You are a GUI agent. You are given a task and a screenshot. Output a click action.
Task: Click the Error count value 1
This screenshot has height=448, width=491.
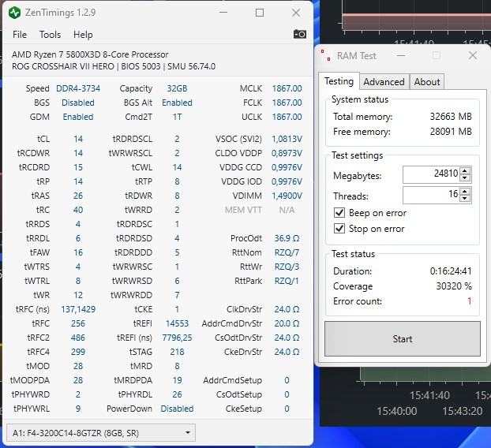pos(469,301)
